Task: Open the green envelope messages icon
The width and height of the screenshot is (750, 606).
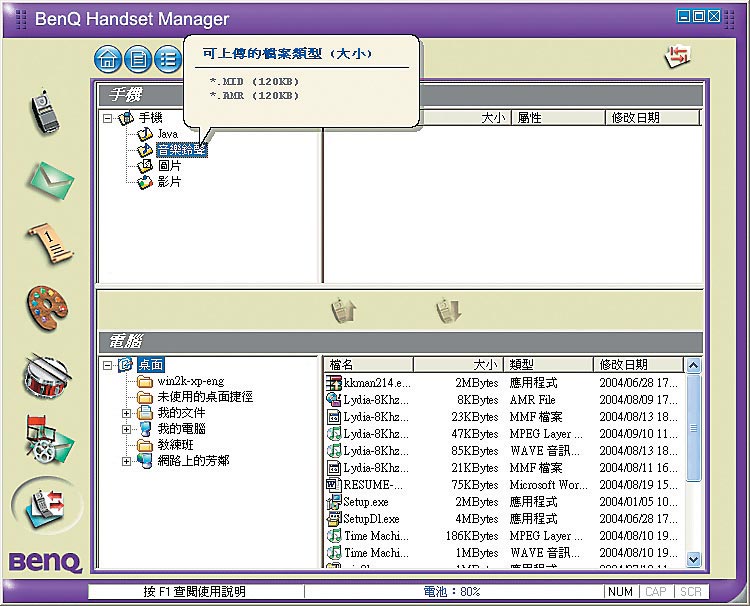Action: coord(51,181)
